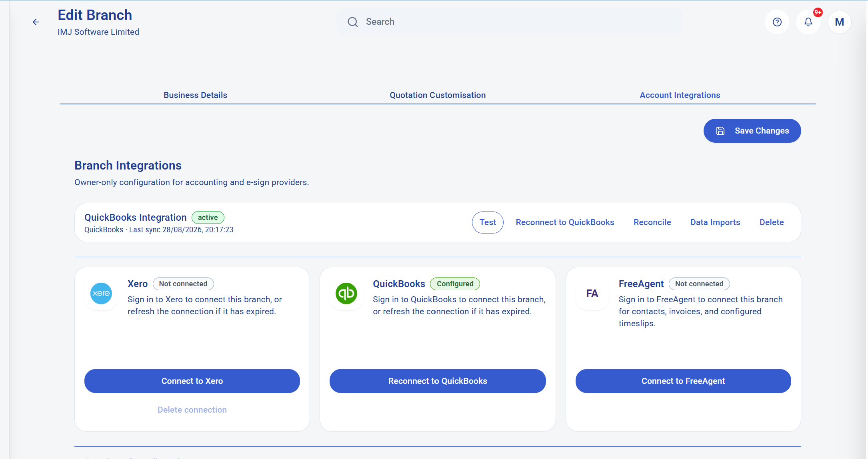The width and height of the screenshot is (868, 459).
Task: Open help via question mark icon
Action: point(777,22)
